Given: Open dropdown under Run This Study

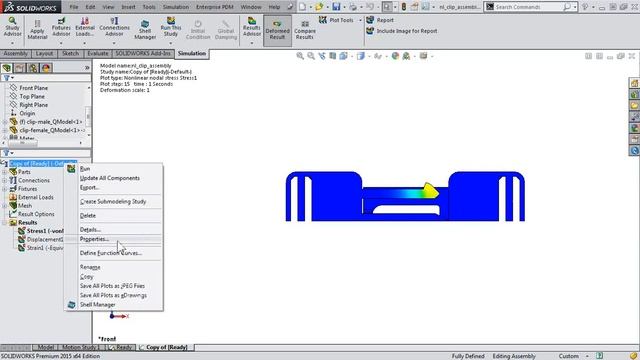Looking at the screenshot, I should click(171, 43).
